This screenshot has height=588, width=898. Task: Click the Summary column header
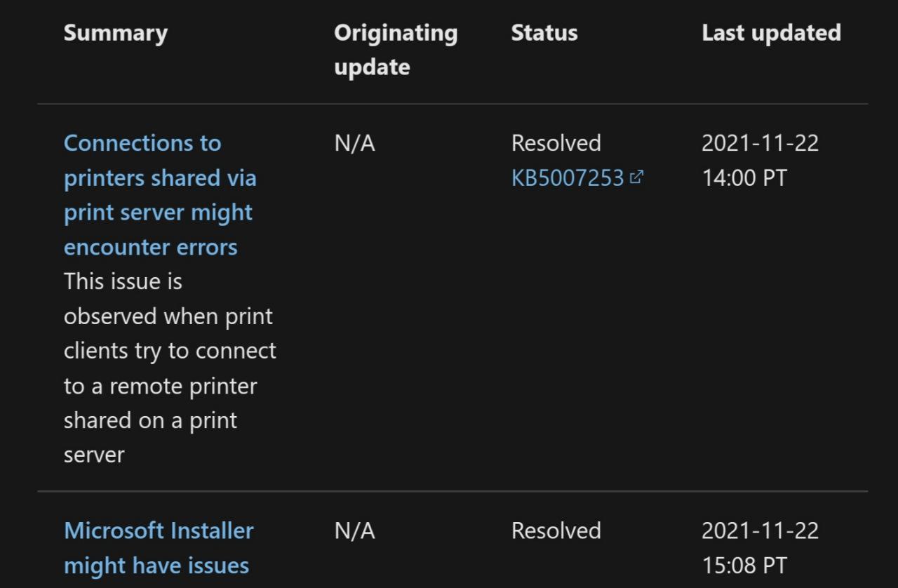click(116, 33)
